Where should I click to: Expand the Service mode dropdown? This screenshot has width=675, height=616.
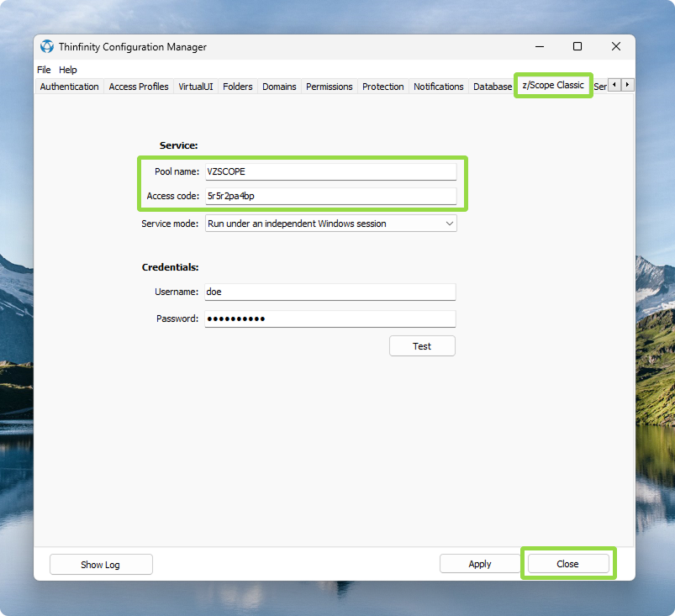[x=330, y=224]
